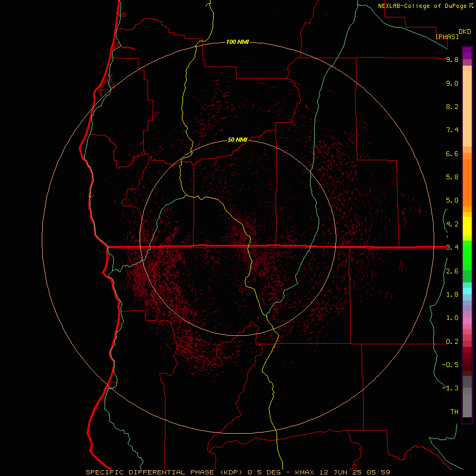The image size is (476, 476).
Task: Click the 7.4 value on the scale
Action: (452, 130)
